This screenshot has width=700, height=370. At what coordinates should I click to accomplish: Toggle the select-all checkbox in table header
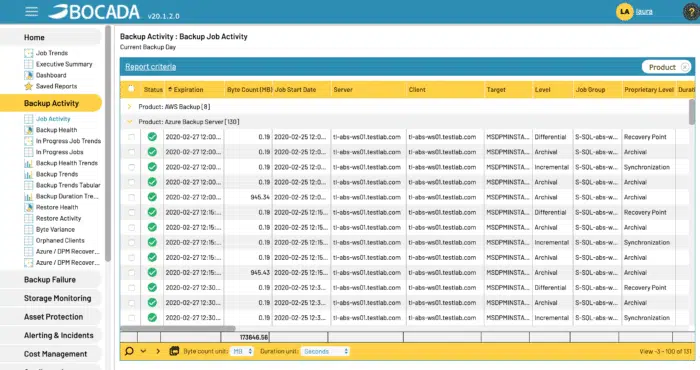pos(131,89)
